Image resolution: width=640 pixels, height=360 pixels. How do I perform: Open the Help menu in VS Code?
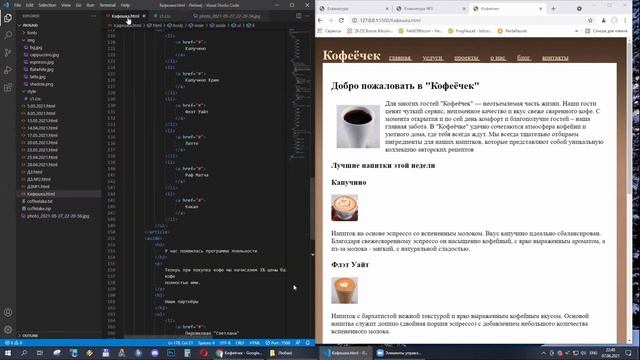coord(125,5)
